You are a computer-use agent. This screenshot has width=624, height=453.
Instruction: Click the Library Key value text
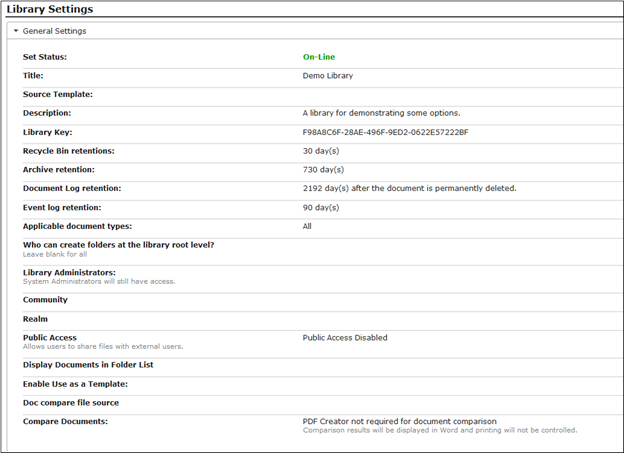click(385, 132)
